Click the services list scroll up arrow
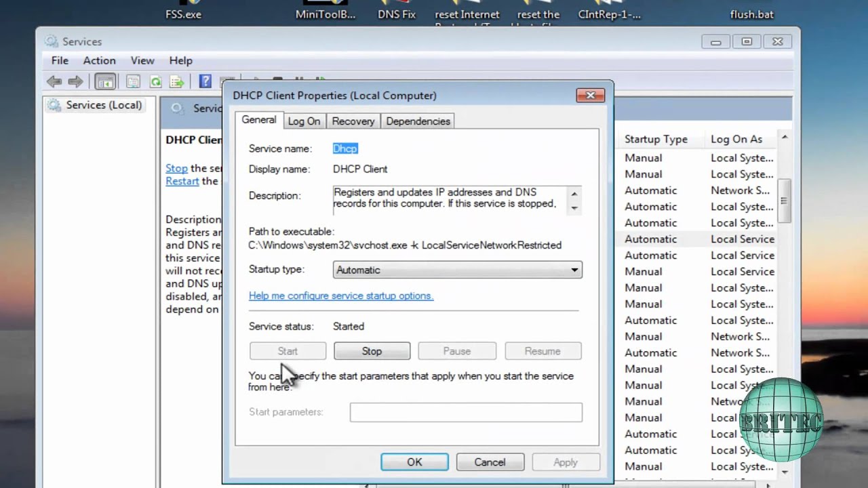This screenshot has height=488, width=868. 785,138
